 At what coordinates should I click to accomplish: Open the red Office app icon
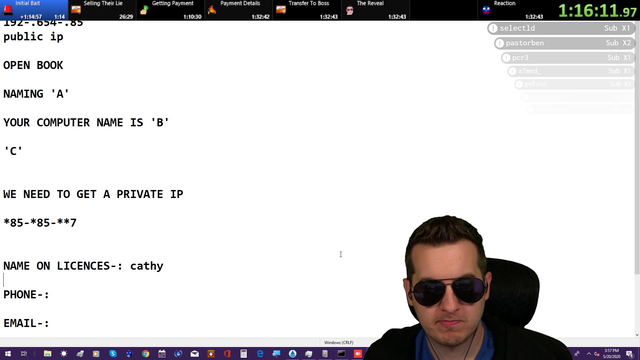227,353
